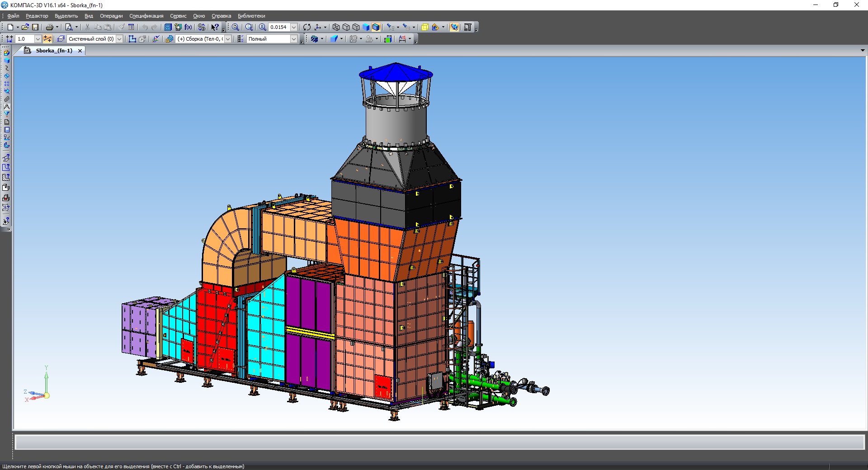Toggle the highlighted snap button beside 1.0 field
868x470 pixels.
(47, 39)
